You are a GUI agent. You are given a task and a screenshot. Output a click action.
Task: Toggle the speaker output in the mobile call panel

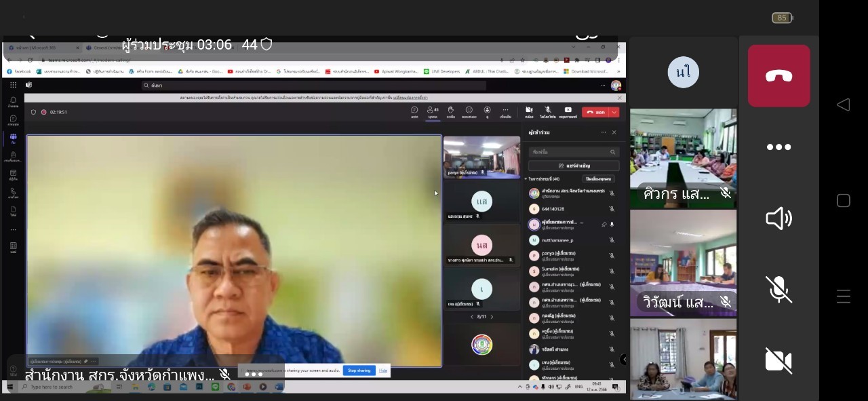[778, 218]
